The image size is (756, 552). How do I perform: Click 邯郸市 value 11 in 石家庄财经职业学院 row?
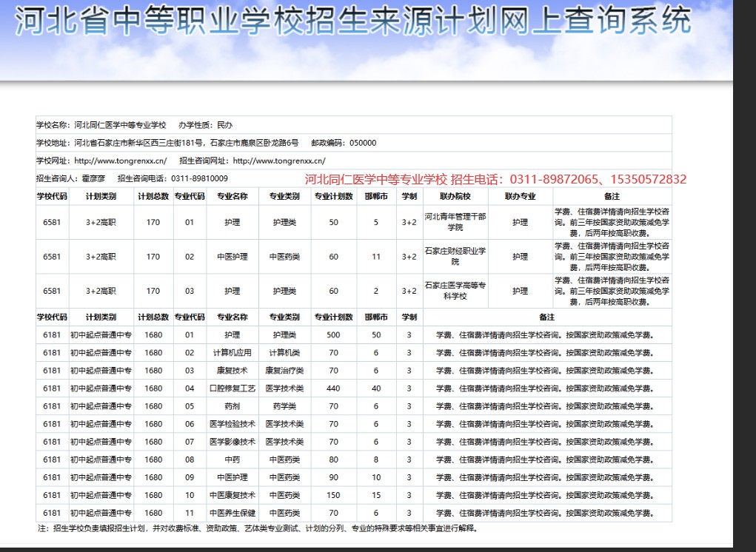click(376, 257)
